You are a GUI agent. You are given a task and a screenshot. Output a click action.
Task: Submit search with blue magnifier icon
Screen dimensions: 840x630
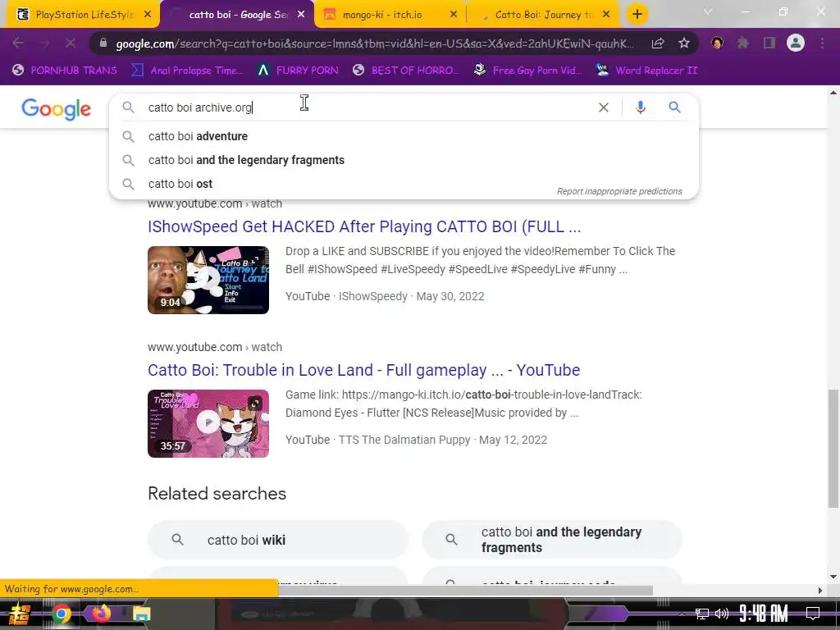pos(674,107)
